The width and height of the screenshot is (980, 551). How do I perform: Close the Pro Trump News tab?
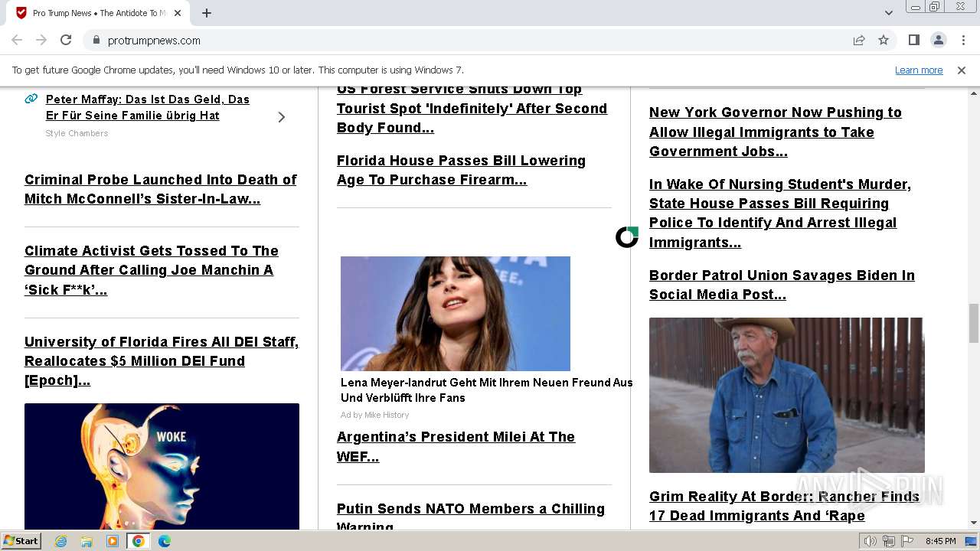point(178,13)
